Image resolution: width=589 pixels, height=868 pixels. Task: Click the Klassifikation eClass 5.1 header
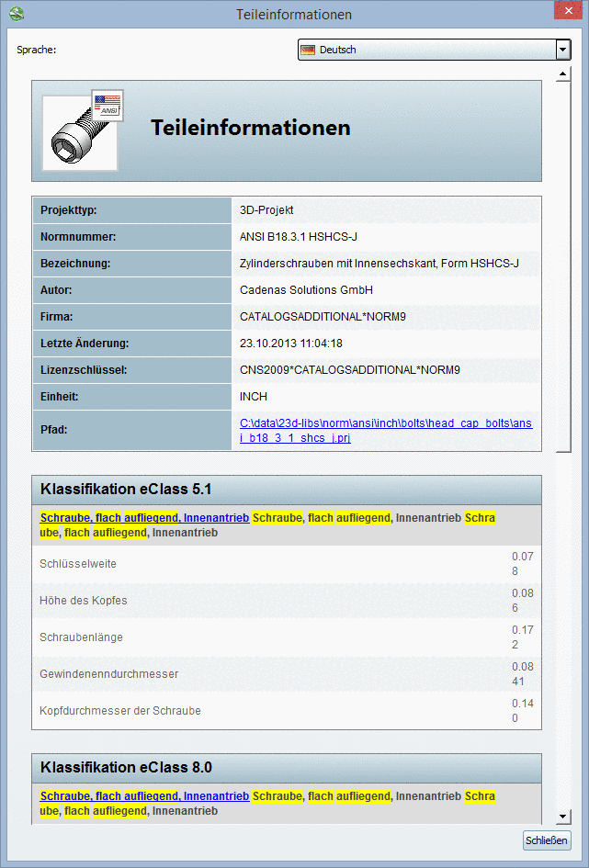tap(286, 490)
